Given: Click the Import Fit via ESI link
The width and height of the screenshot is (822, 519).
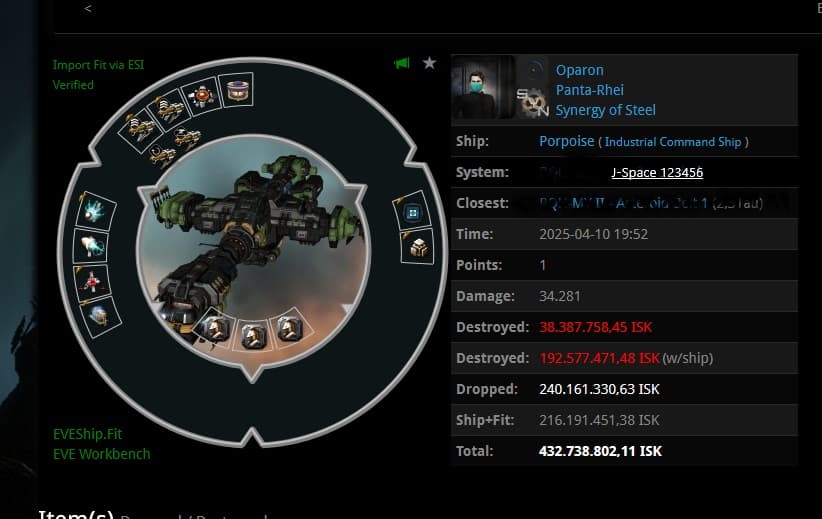Looking at the screenshot, I should pyautogui.click(x=99, y=65).
